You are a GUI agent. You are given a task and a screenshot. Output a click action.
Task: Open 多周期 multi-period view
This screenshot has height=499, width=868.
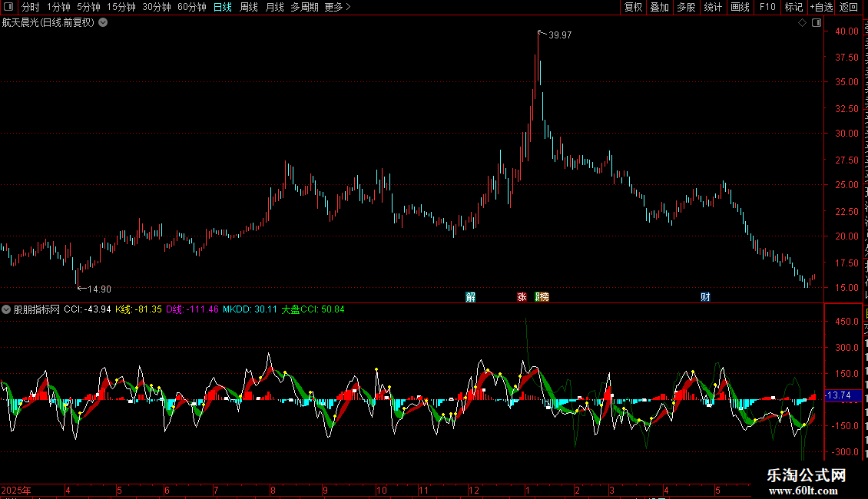click(304, 7)
